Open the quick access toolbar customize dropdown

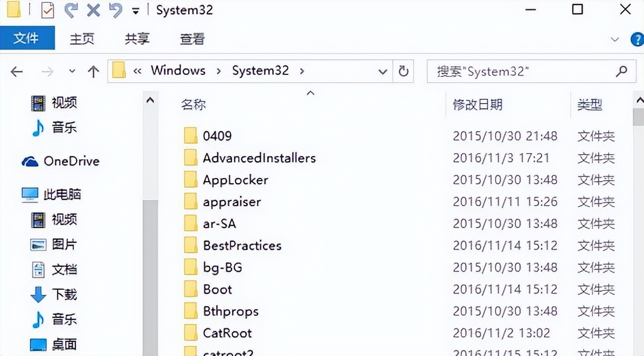coord(136,11)
